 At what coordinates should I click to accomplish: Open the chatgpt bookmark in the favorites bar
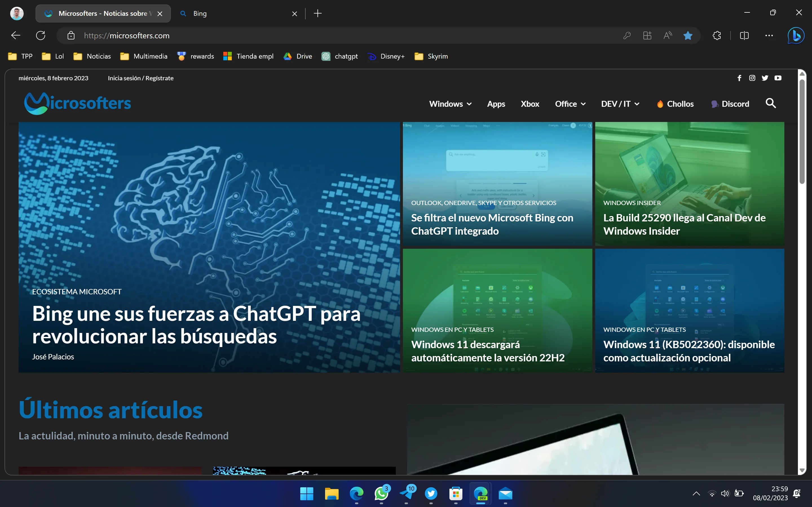point(339,56)
